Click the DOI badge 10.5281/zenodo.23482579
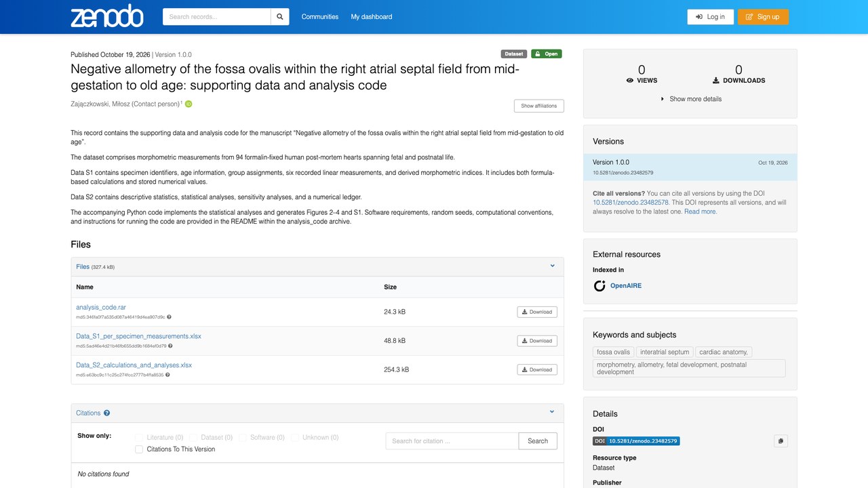The height and width of the screenshot is (488, 868). coord(636,441)
